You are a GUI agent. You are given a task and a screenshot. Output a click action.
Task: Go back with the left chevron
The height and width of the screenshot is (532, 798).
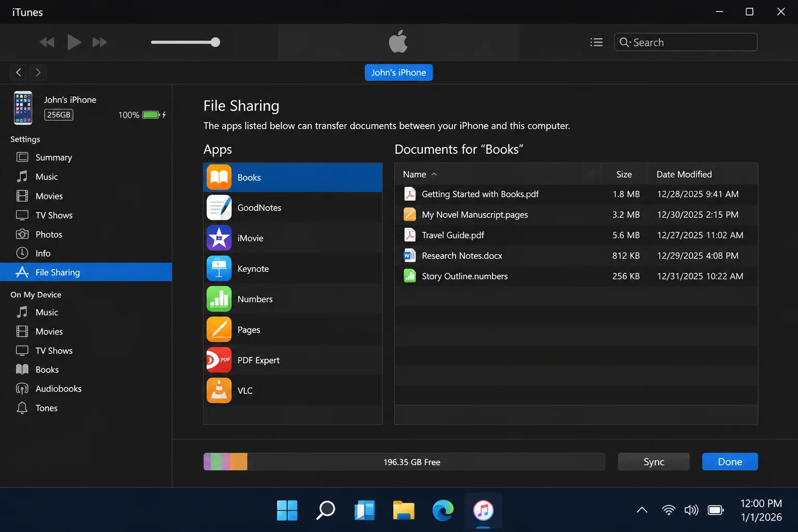tap(19, 72)
